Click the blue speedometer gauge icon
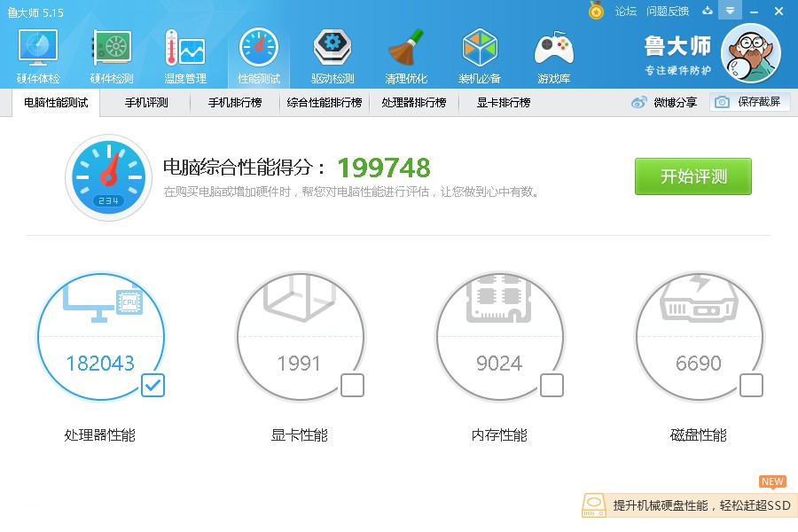Image resolution: width=798 pixels, height=532 pixels. click(x=108, y=177)
